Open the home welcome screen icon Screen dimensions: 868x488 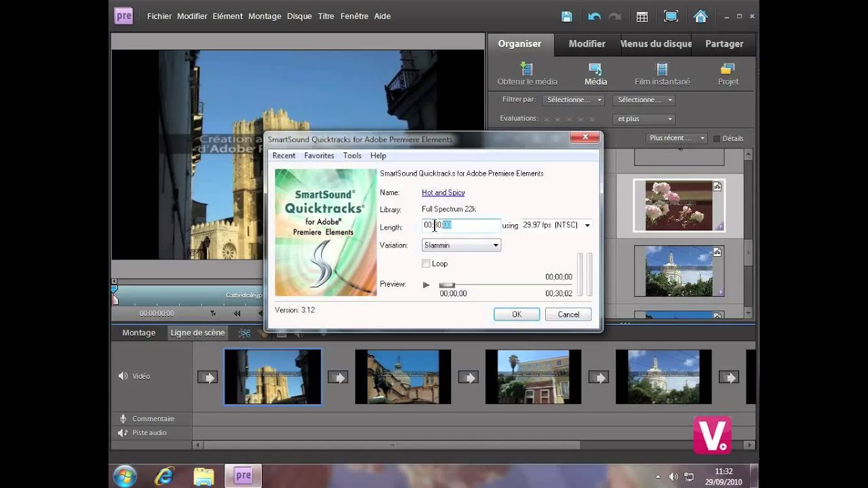point(701,16)
